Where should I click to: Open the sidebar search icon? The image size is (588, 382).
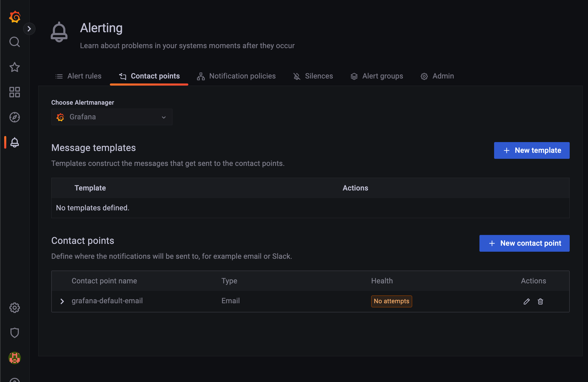click(x=15, y=42)
